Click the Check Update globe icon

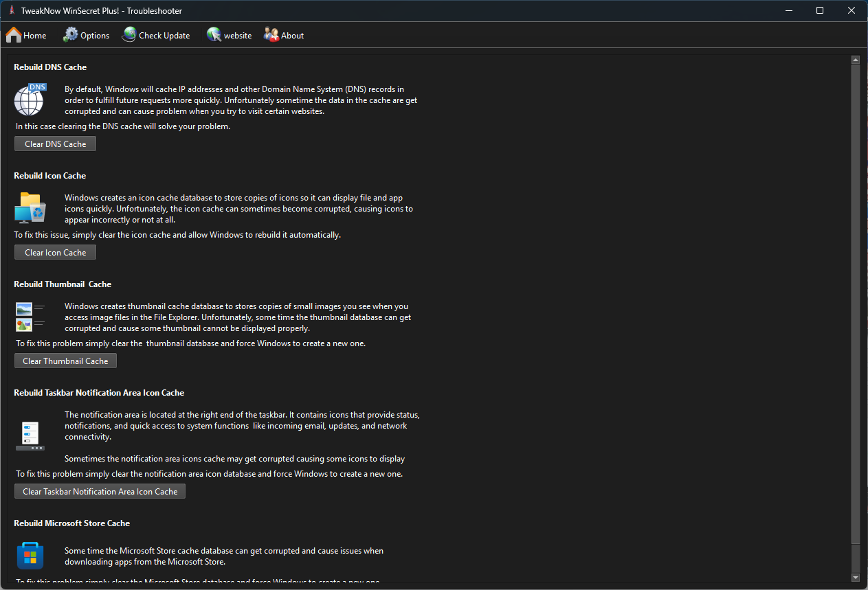click(x=129, y=34)
